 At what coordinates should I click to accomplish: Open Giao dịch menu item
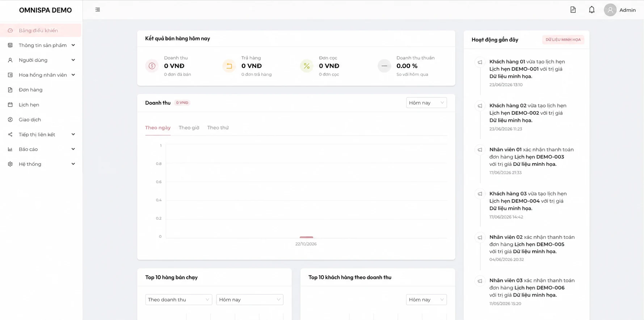[x=41, y=119]
